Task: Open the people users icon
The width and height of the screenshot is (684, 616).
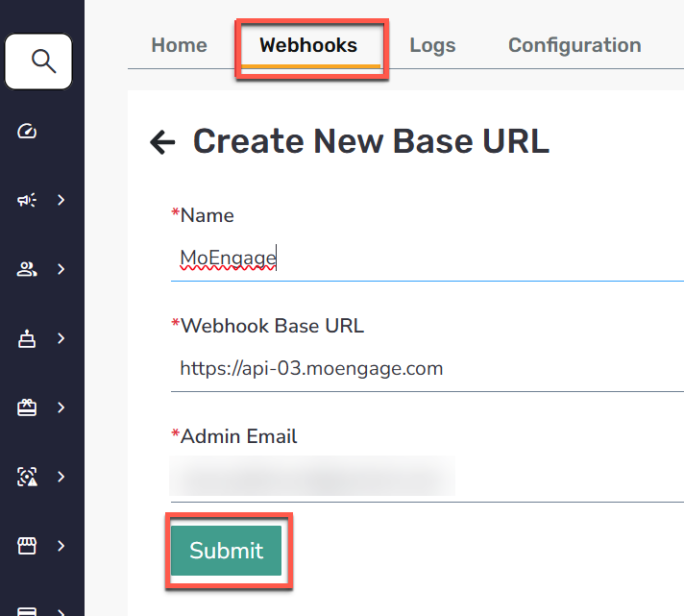Action: [27, 269]
